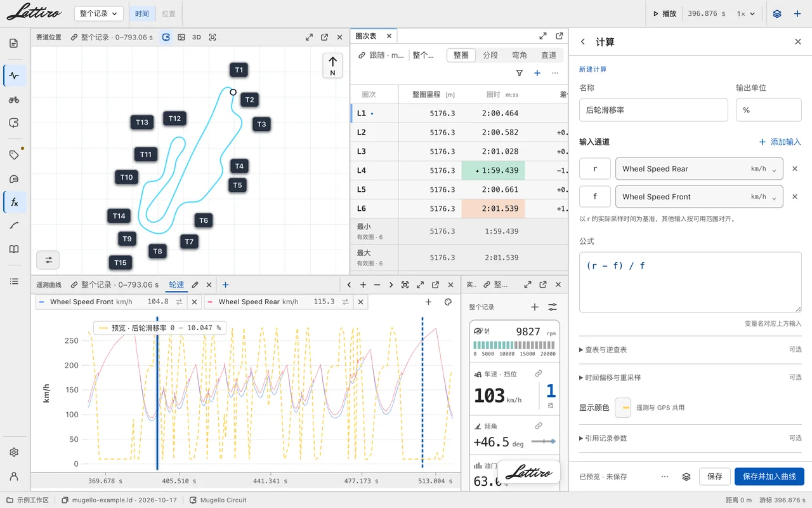Click the 倾角 lean angle slider
The width and height of the screenshot is (812, 508).
(x=543, y=441)
